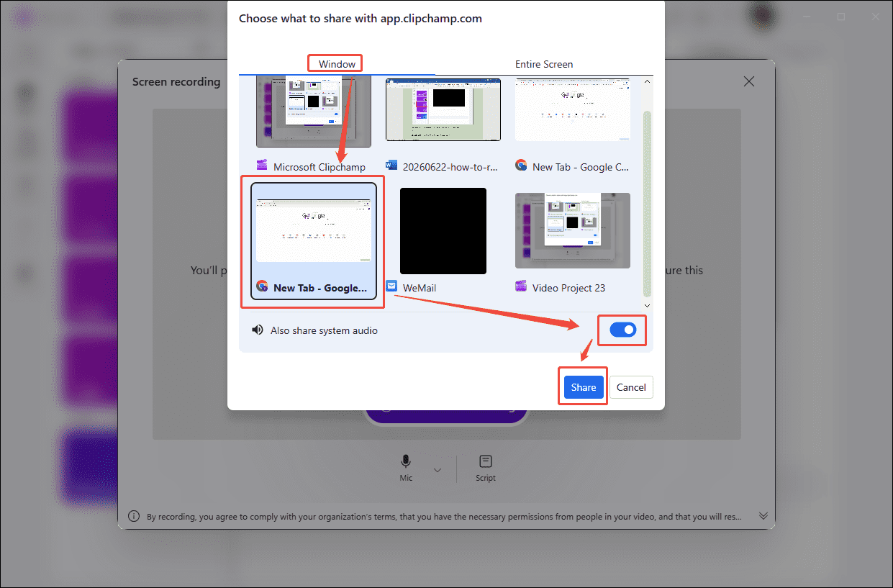Click the Mic microphone icon
This screenshot has width=893, height=588.
(x=407, y=461)
